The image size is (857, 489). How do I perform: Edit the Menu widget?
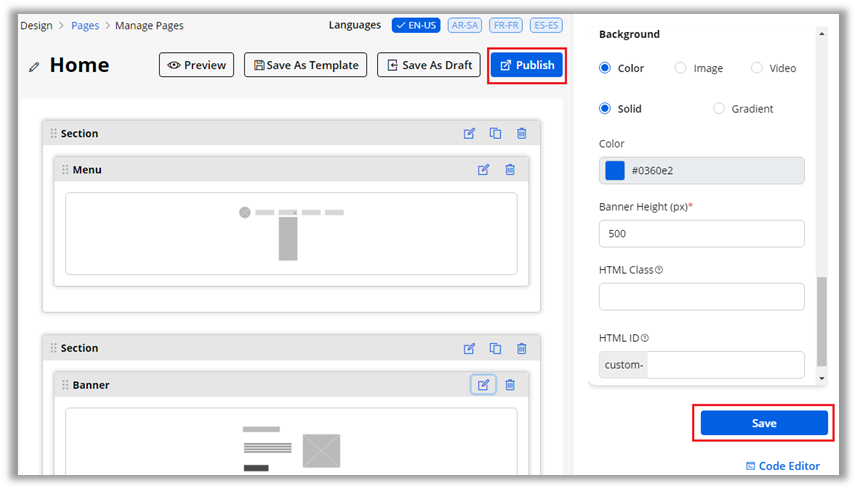484,170
